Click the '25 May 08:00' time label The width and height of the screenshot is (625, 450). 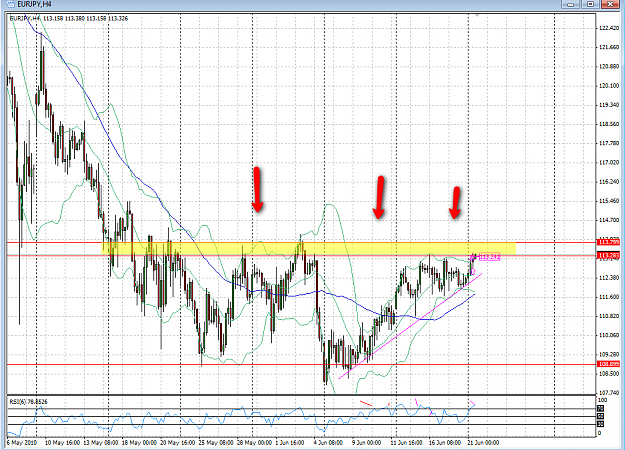[x=216, y=442]
